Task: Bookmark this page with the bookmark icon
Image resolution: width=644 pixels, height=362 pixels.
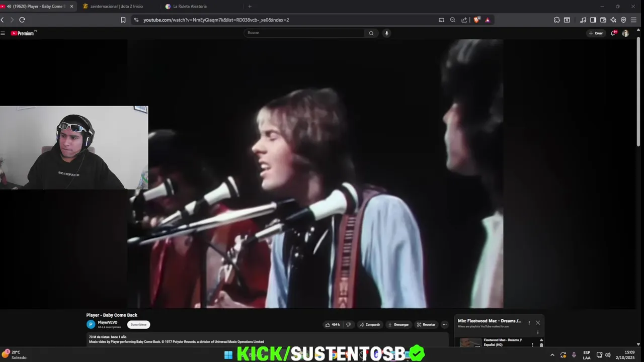Action: [x=123, y=20]
